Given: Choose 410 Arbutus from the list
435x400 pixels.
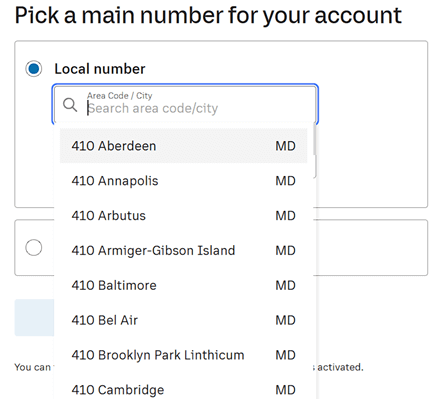Looking at the screenshot, I should tap(183, 215).
